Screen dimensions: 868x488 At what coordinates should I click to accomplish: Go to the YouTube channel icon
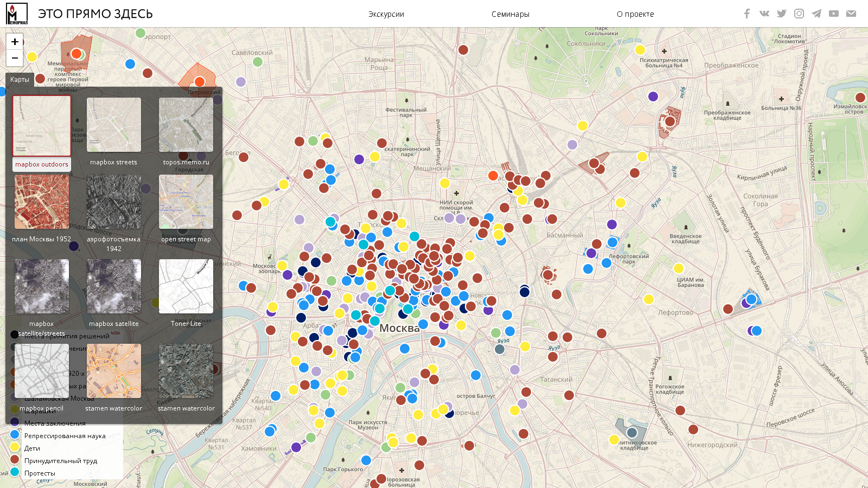pos(834,14)
